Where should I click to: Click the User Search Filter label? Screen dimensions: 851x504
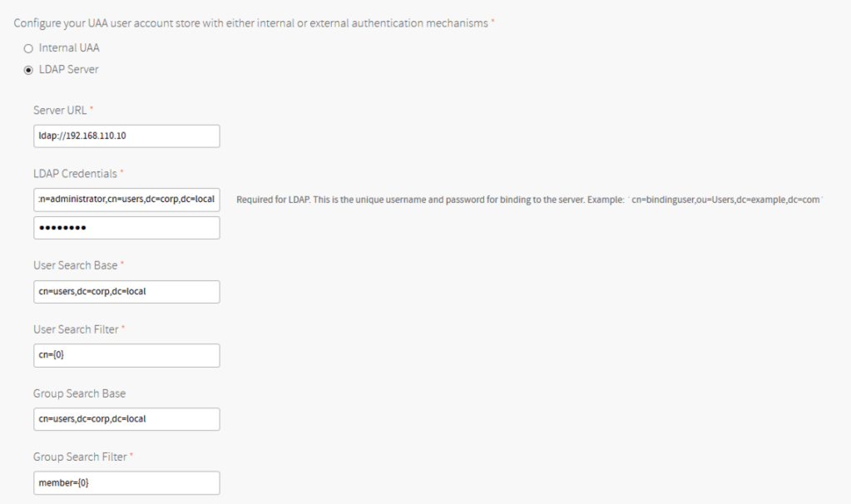pos(76,329)
